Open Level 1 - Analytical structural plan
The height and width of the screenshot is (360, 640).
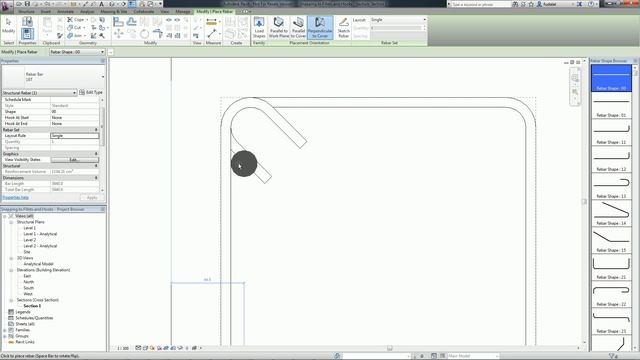(x=40, y=234)
